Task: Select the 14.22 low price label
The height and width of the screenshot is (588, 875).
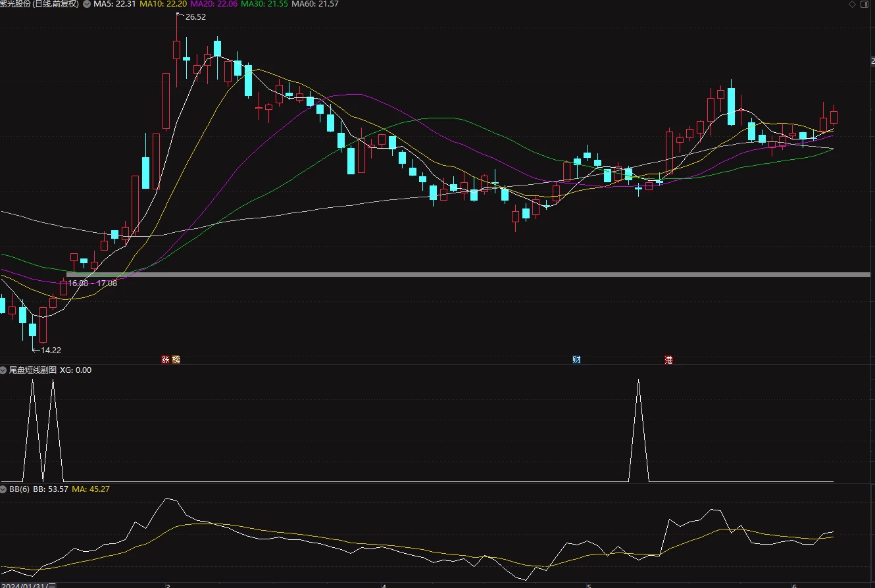Action: click(50, 351)
